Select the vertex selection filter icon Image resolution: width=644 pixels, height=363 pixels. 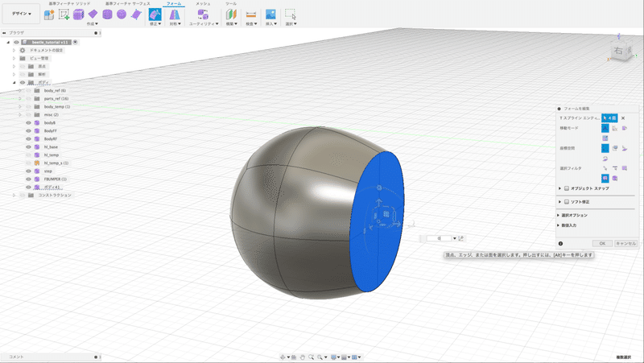click(x=605, y=168)
